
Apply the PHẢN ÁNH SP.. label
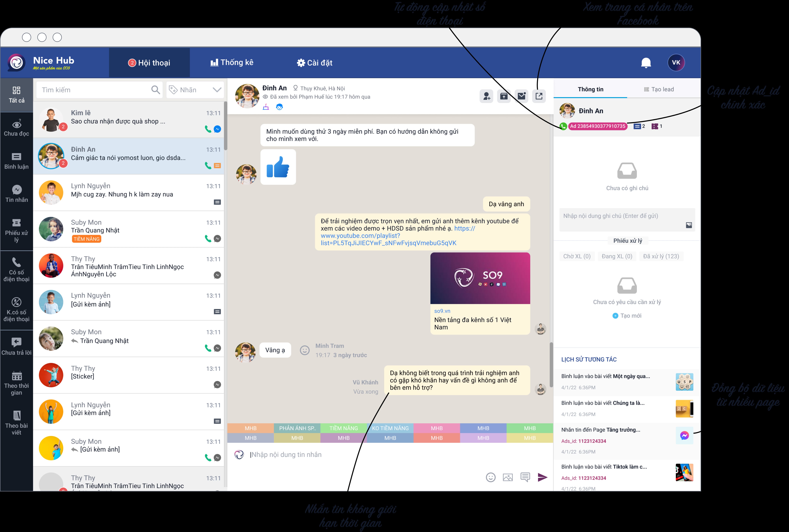click(297, 428)
